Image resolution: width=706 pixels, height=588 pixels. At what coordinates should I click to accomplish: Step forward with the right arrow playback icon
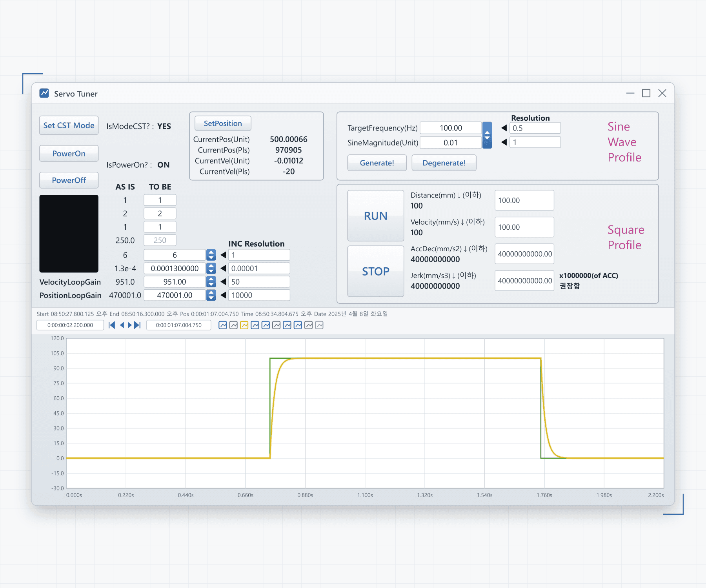click(x=129, y=325)
